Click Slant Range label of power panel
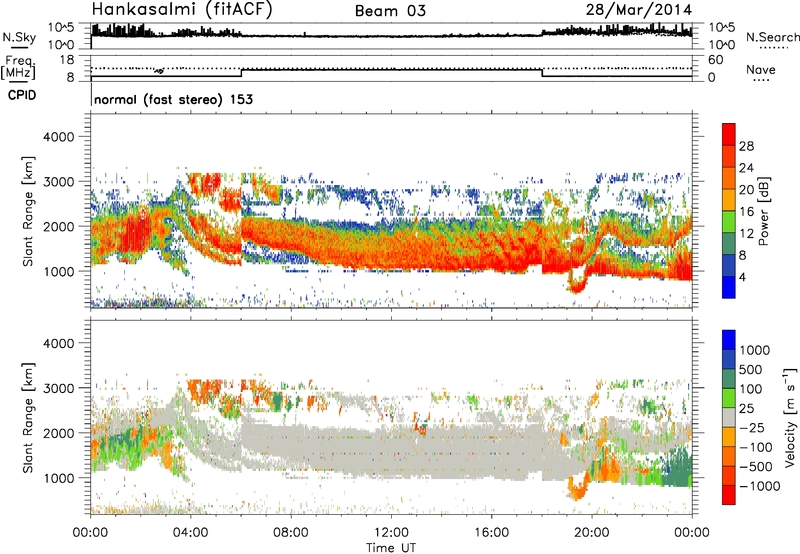 point(28,211)
